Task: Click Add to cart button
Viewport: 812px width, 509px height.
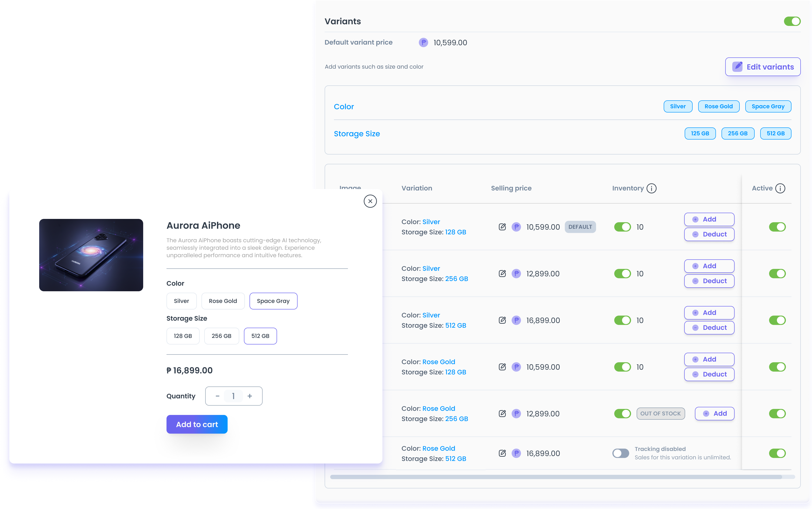Action: [197, 424]
